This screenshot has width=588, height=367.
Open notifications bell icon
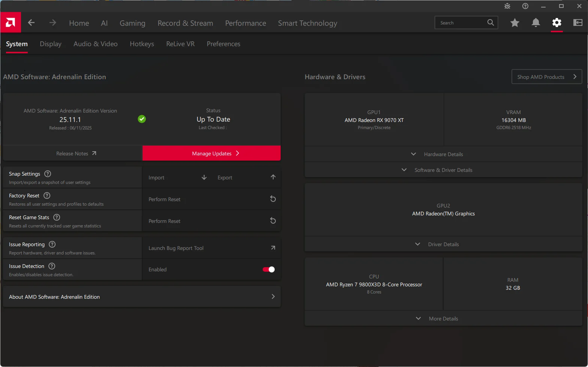coord(535,23)
